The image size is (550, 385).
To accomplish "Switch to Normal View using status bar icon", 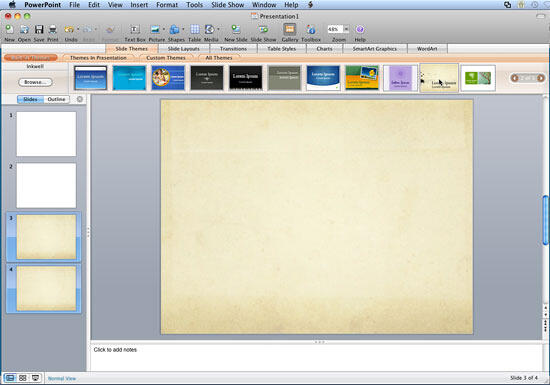I will tap(10, 378).
